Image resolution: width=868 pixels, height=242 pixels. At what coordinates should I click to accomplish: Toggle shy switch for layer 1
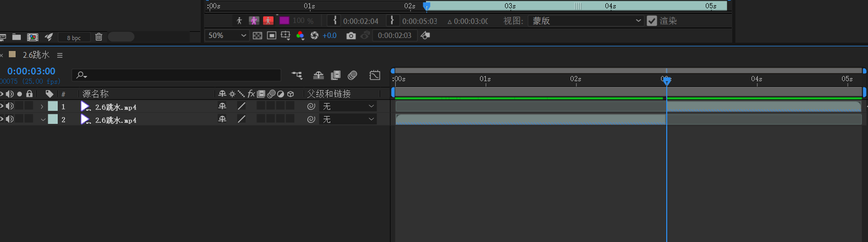tap(222, 106)
